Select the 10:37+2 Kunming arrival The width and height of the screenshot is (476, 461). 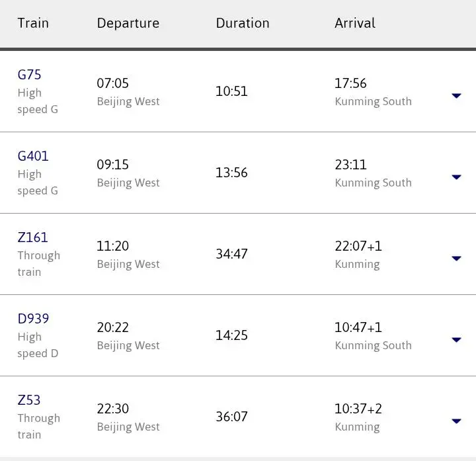coord(358,417)
